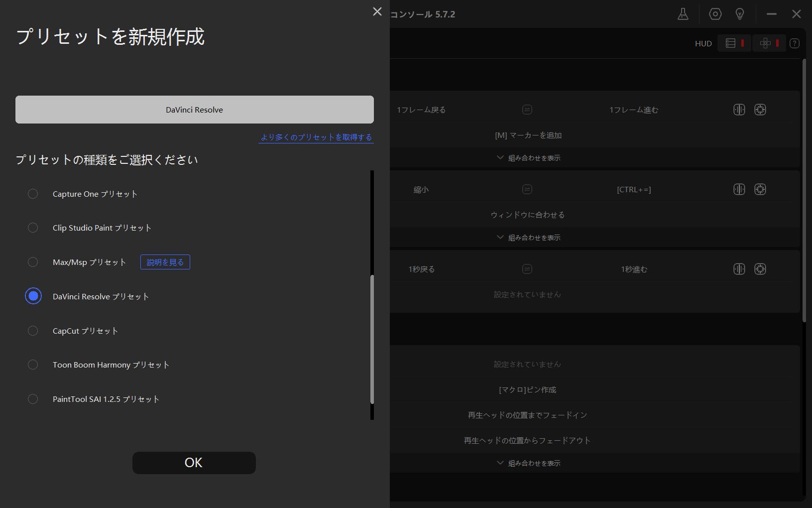Viewport: 812px width, 508px height.
Task: Click 再生ヘッドの位置からフェードアウト
Action: (x=527, y=440)
